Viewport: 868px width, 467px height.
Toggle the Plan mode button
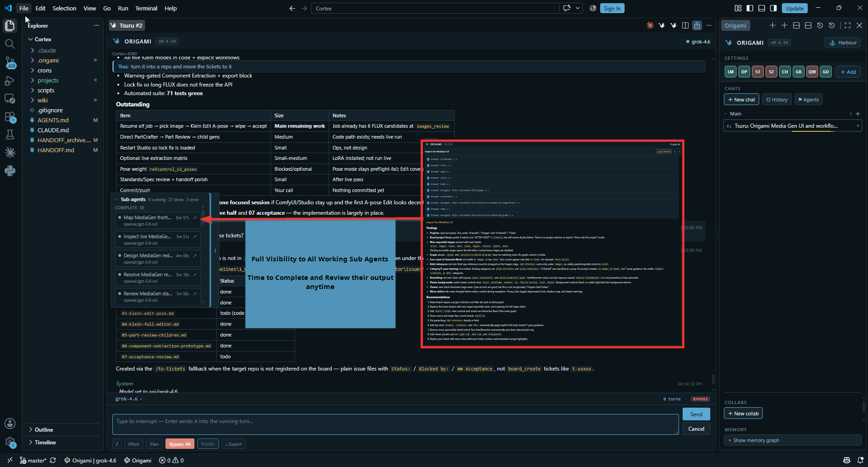point(154,444)
